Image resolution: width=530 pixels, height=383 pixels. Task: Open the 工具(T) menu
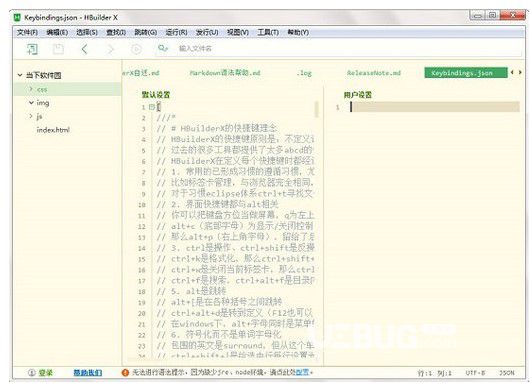tap(268, 32)
